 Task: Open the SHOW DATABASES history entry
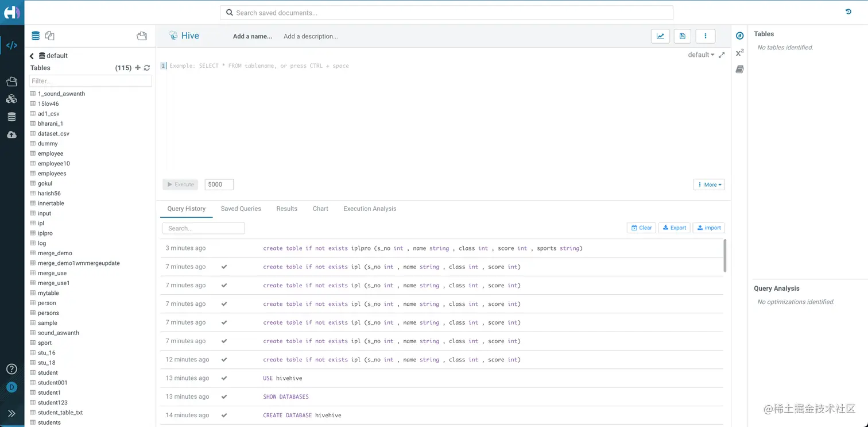[x=441, y=397]
